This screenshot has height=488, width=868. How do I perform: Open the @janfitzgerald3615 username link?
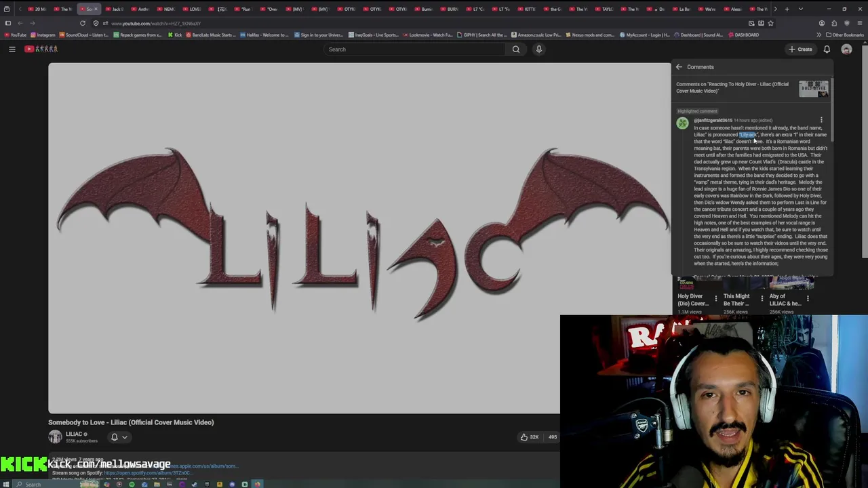[x=713, y=120]
